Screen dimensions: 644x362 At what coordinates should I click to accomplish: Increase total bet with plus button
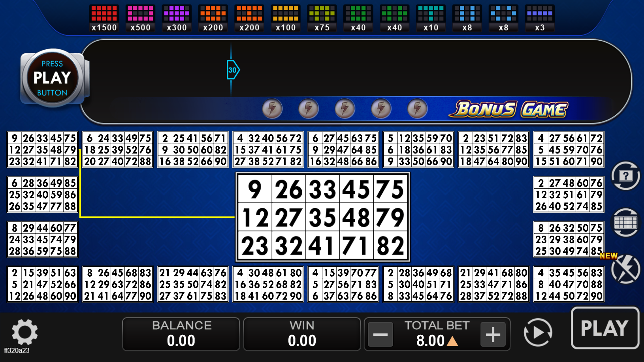pos(493,334)
